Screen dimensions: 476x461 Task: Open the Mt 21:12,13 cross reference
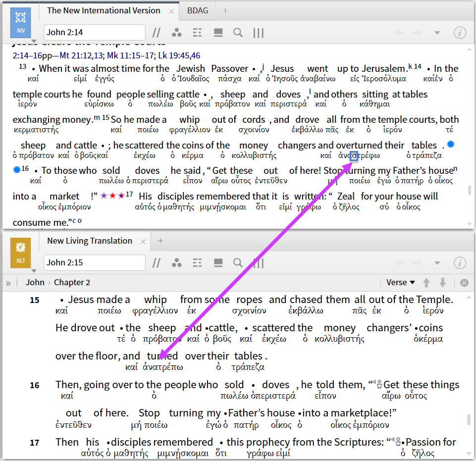(82, 55)
